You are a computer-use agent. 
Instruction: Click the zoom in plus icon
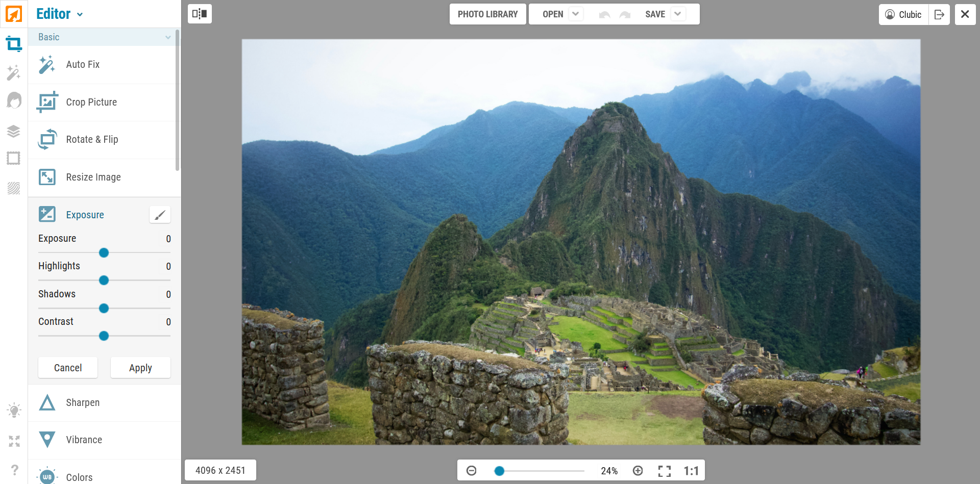coord(638,471)
